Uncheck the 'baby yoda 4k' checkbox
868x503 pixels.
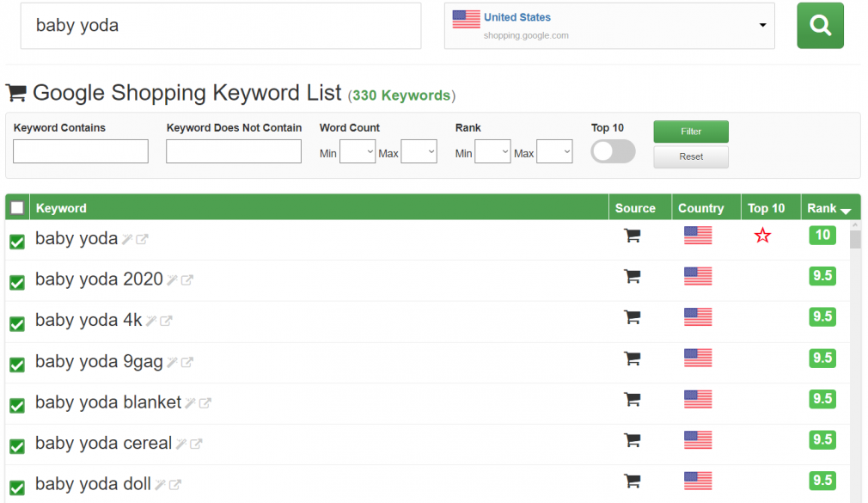tap(17, 323)
